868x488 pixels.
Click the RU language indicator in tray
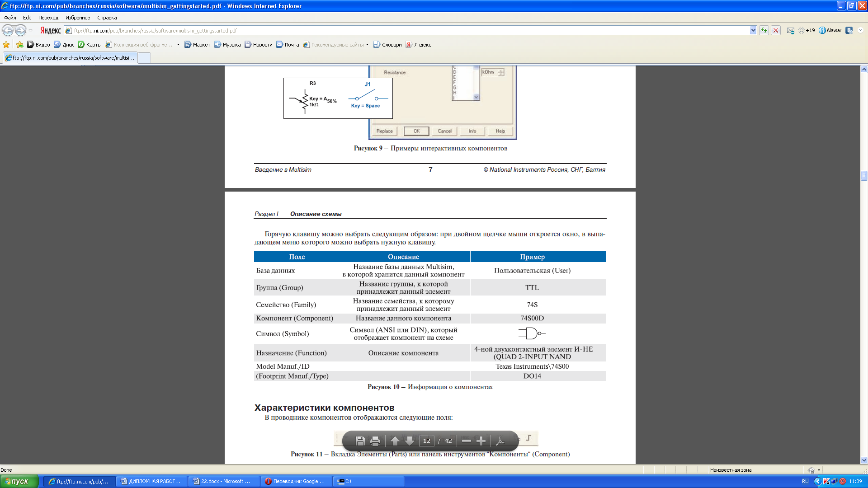pyautogui.click(x=805, y=481)
